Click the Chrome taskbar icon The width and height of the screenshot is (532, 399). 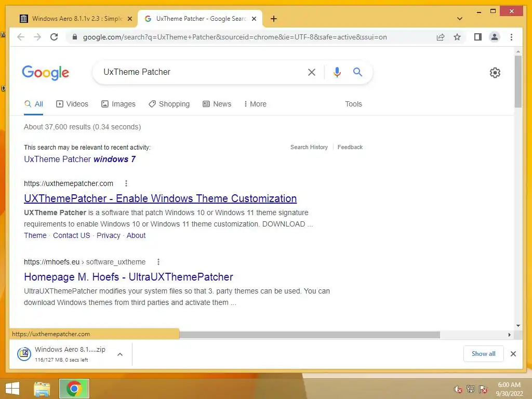pos(74,389)
